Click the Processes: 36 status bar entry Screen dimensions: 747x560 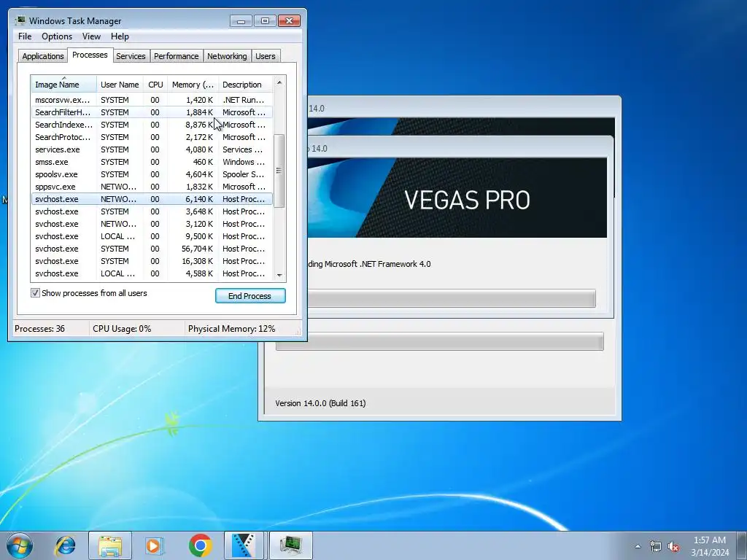[x=39, y=329]
